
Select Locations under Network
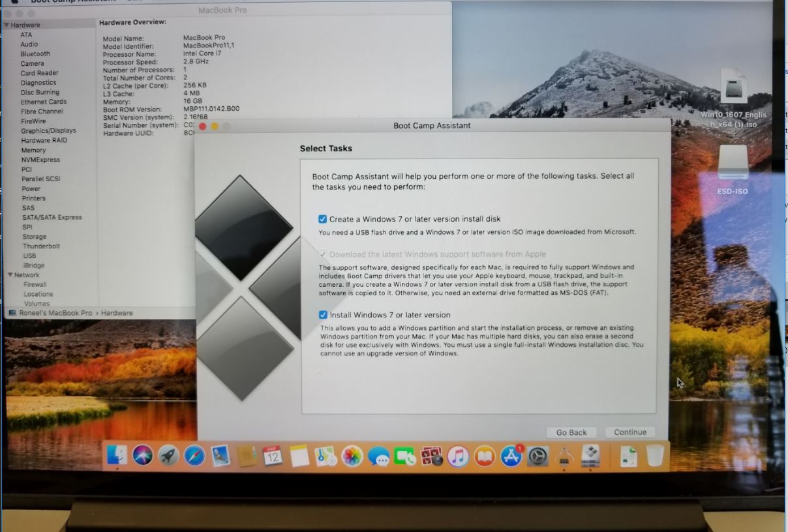[38, 294]
